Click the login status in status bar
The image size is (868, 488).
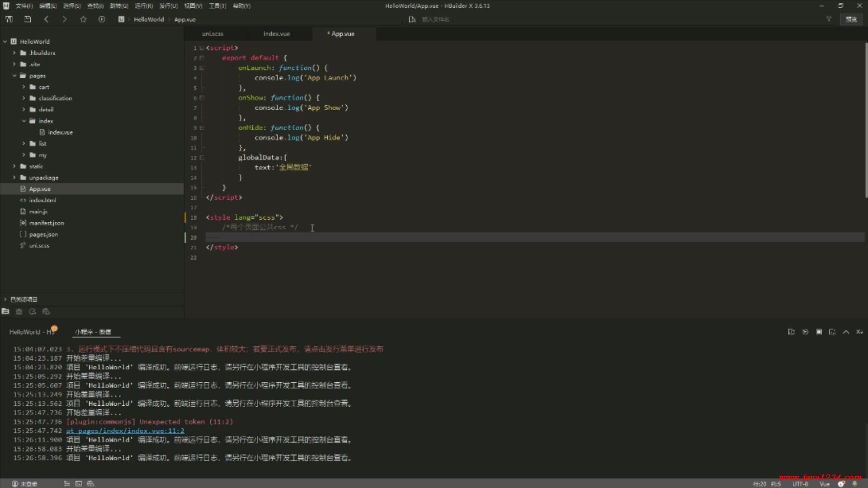25,483
